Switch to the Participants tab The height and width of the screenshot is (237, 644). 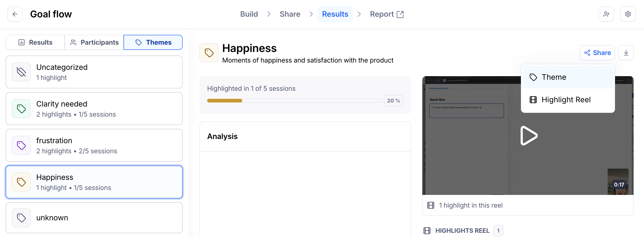point(94,43)
